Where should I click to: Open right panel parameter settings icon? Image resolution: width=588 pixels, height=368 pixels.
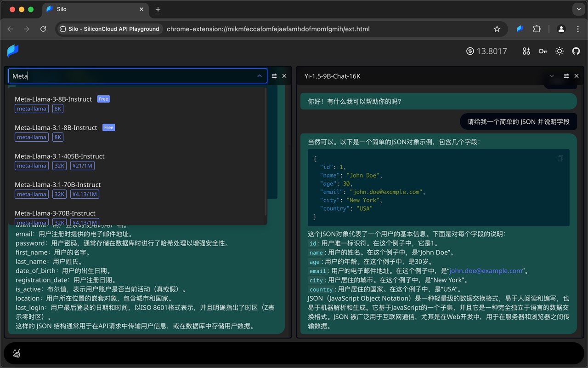tap(566, 76)
